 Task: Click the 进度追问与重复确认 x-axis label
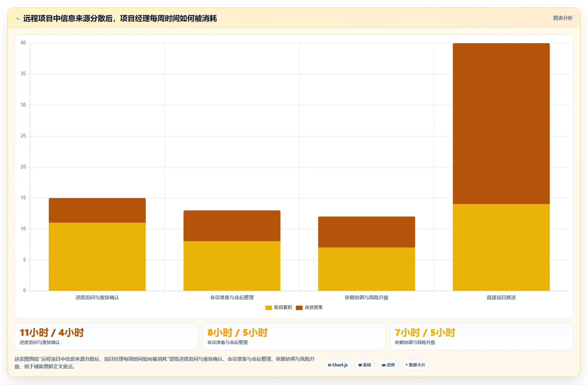(97, 297)
